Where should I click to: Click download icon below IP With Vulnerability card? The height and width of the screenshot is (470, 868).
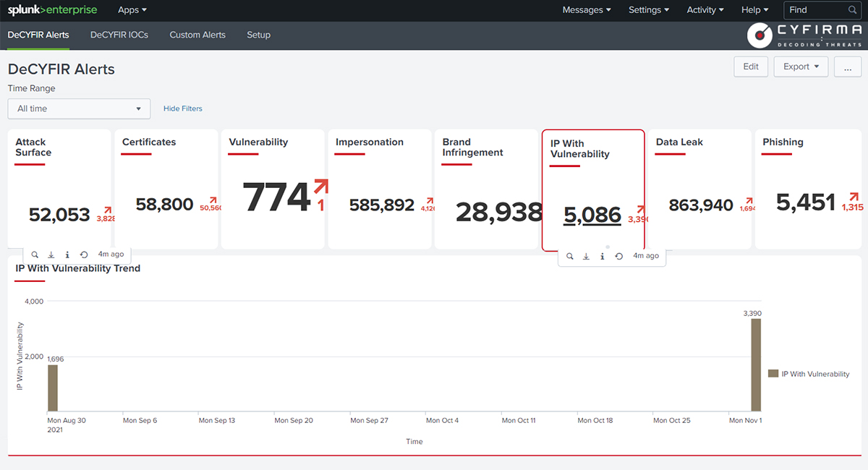(586, 256)
